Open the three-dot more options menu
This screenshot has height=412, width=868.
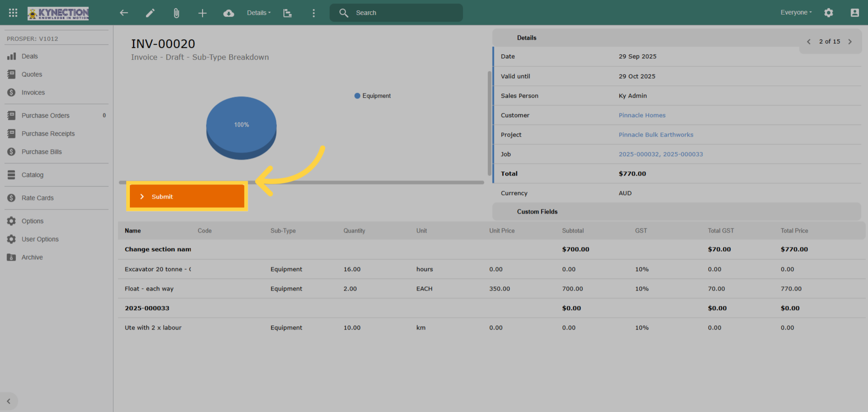click(314, 13)
